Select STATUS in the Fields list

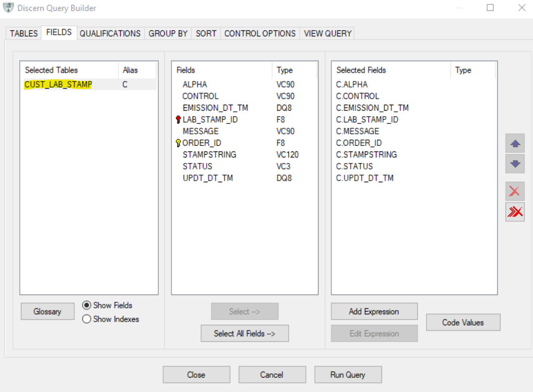pos(197,166)
